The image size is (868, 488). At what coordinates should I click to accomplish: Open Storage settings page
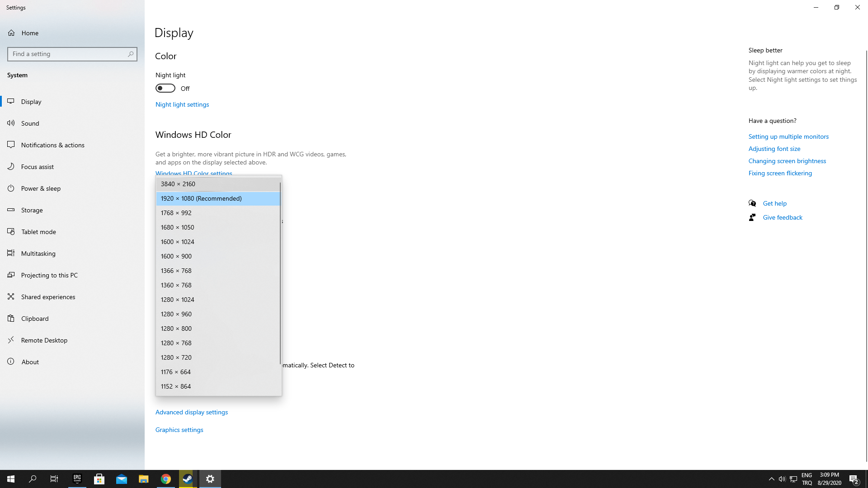point(32,210)
